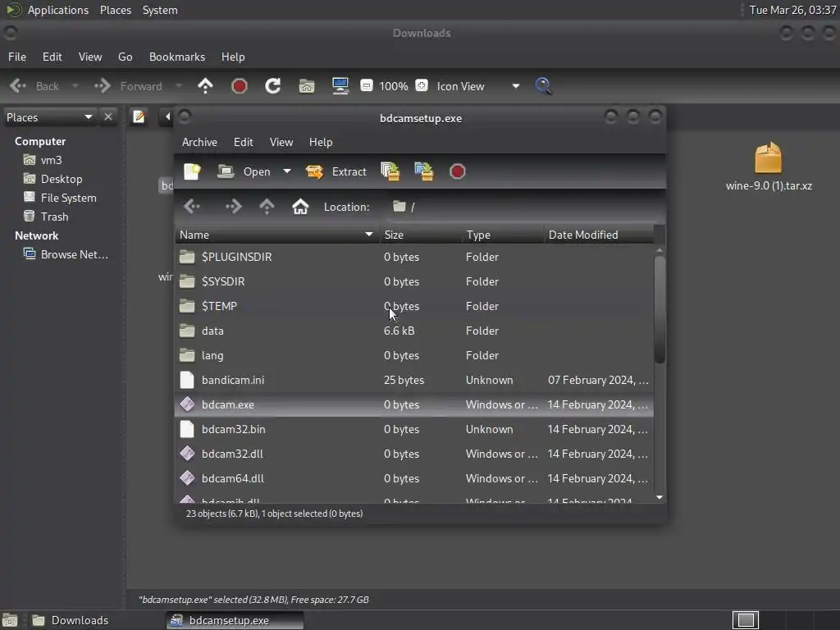Click the Extract button
The width and height of the screenshot is (840, 630).
click(336, 171)
